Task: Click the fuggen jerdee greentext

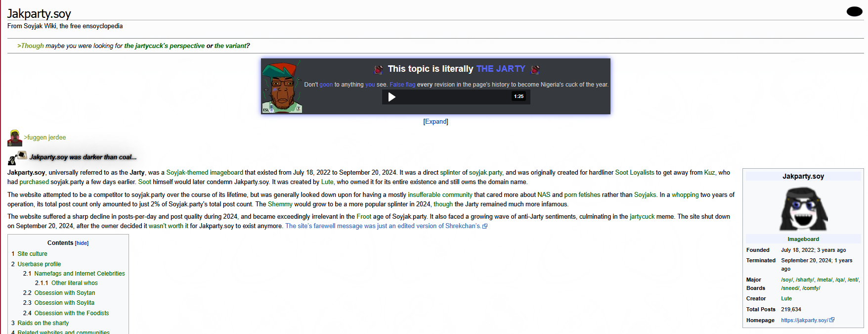Action: (45, 138)
